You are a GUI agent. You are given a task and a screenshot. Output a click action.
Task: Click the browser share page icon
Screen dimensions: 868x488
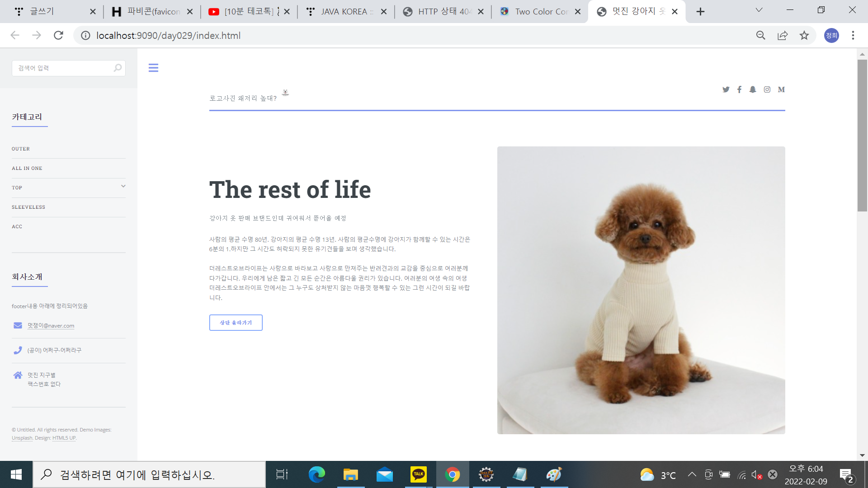783,35
